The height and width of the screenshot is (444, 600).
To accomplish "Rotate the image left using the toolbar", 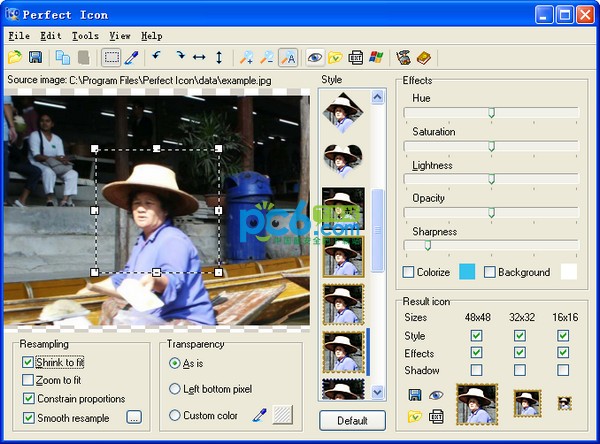I will (156, 58).
